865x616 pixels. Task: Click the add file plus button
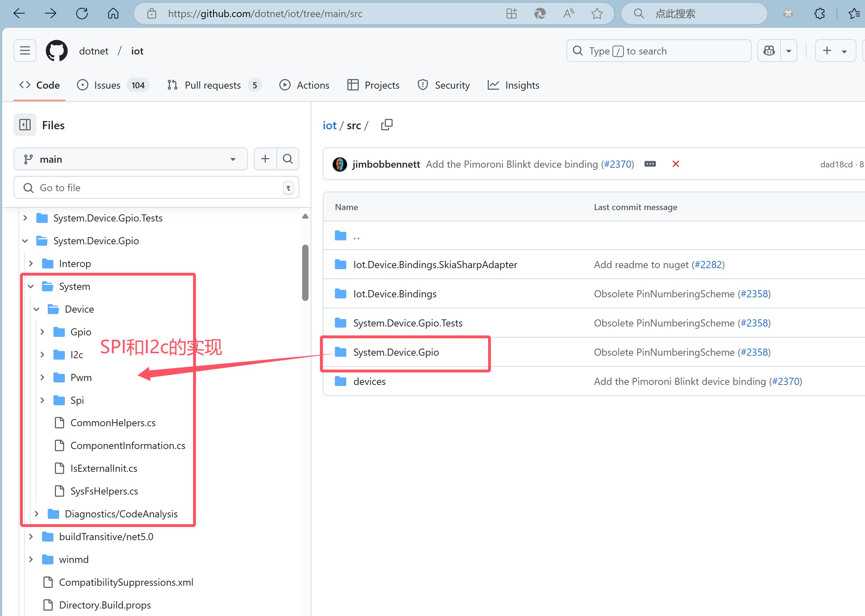click(x=265, y=159)
